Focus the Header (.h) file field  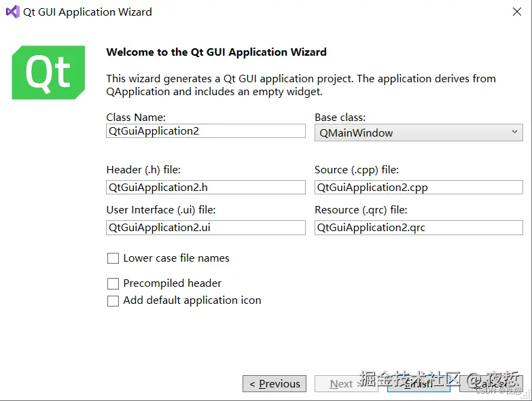click(206, 187)
